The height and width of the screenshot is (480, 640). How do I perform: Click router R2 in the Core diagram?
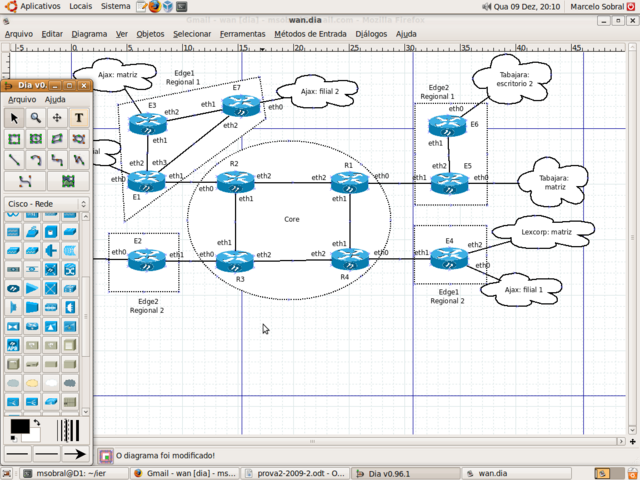click(235, 182)
